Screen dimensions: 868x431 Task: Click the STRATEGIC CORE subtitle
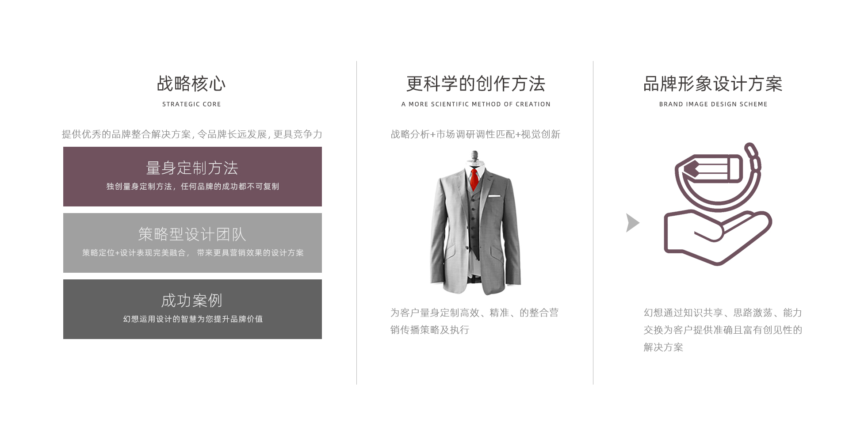191,104
